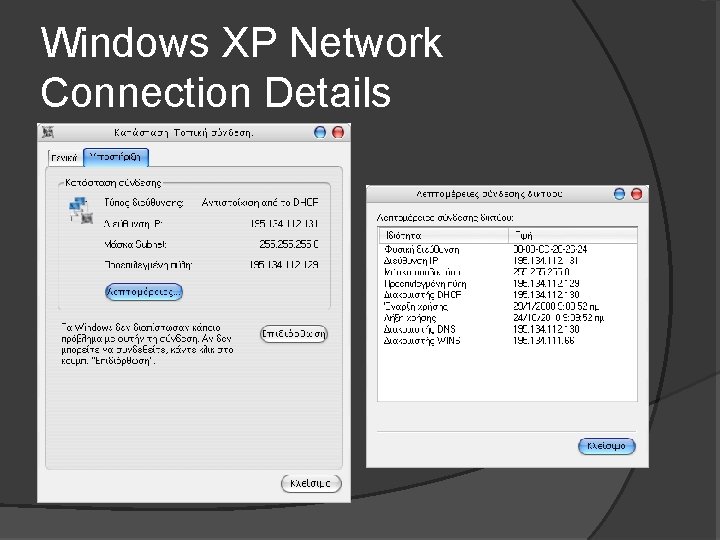This screenshot has height=540, width=720.
Task: Click blue help button in status window title bar
Action: click(x=320, y=133)
